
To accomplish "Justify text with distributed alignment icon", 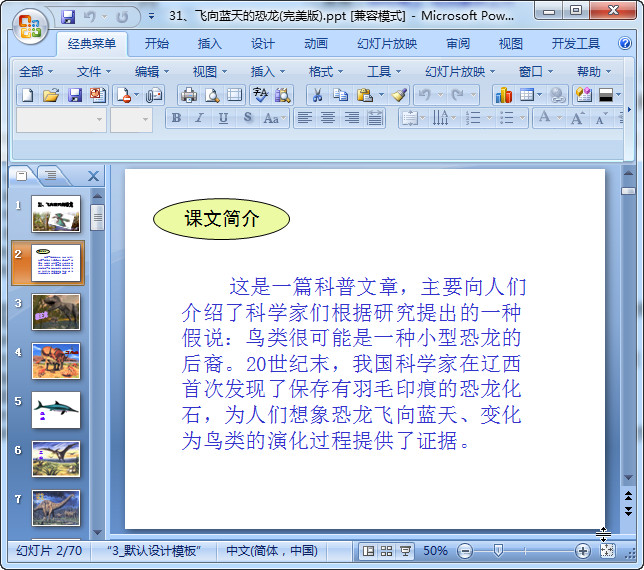I will (x=375, y=118).
